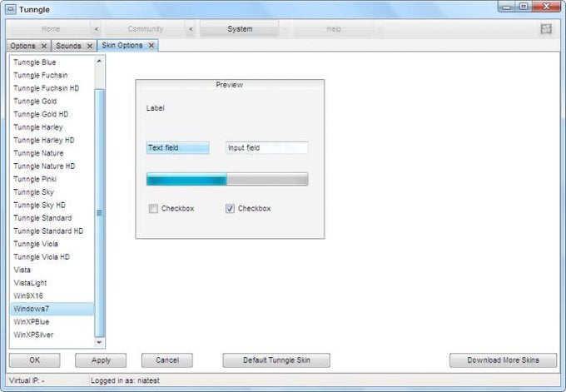Select the Tunngle Nature skin
Image resolution: width=566 pixels, height=392 pixels.
pos(52,153)
